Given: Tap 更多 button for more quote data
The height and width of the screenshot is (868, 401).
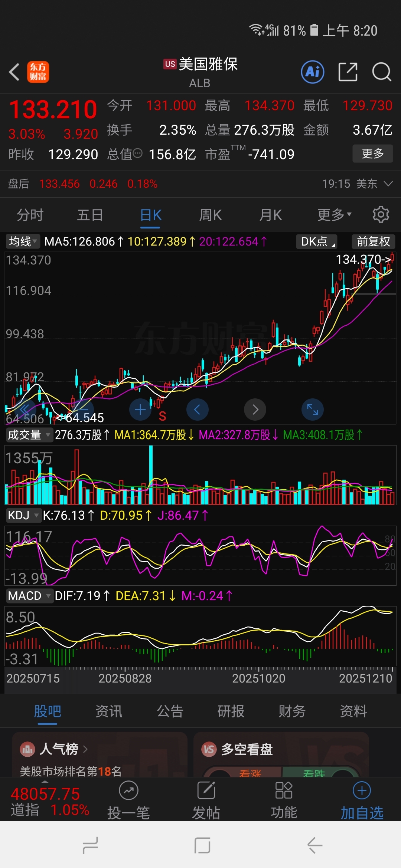Looking at the screenshot, I should [373, 153].
